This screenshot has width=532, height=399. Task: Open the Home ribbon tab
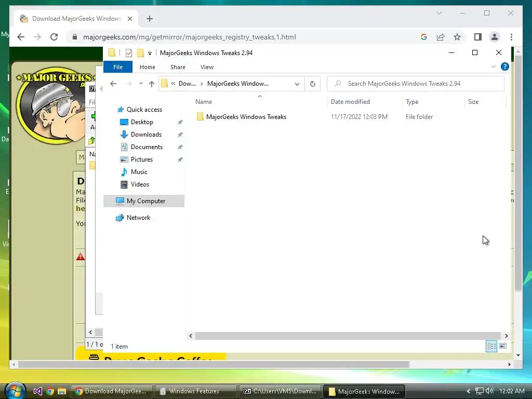[x=147, y=67]
